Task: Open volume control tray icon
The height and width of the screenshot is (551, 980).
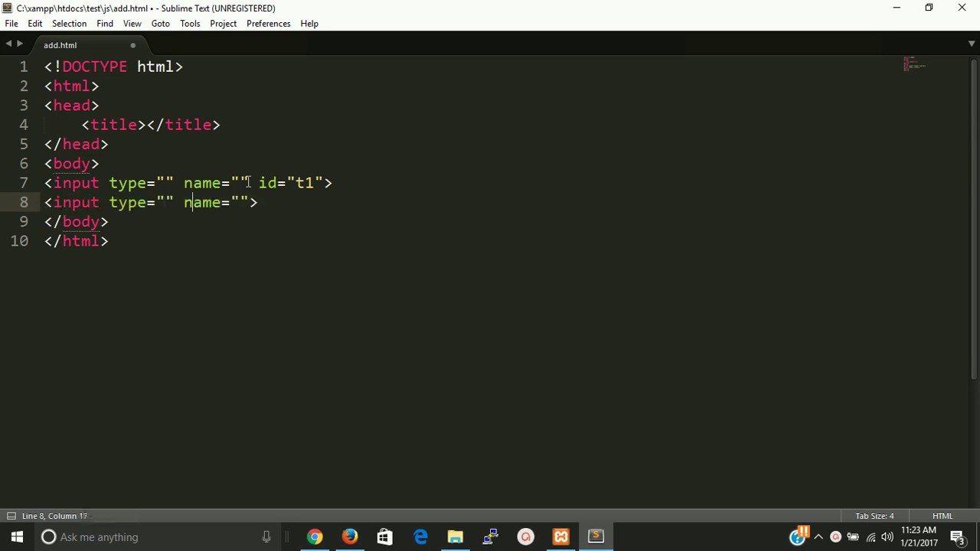Action: (887, 537)
